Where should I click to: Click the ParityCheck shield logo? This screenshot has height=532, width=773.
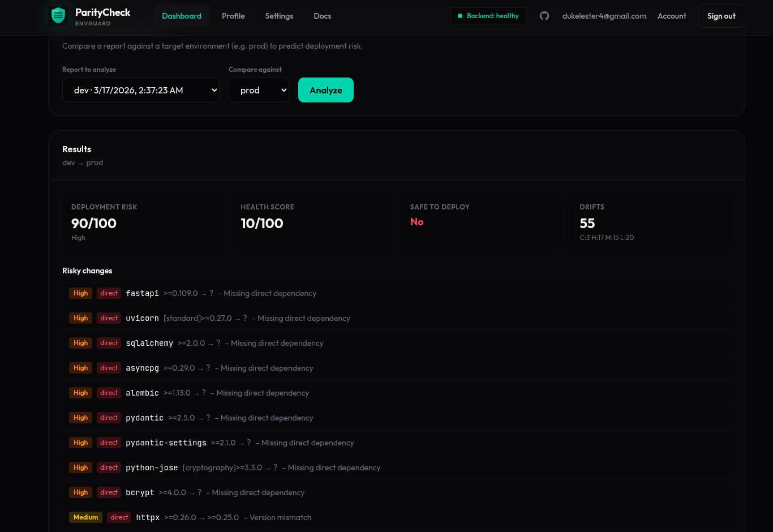pos(58,15)
